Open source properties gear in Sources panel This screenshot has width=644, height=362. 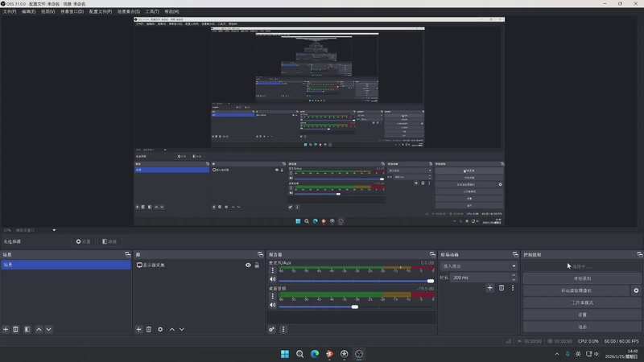(x=160, y=329)
